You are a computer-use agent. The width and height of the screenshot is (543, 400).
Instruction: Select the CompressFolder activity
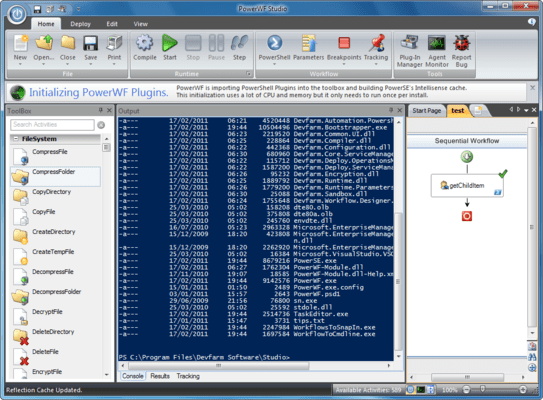(55, 176)
